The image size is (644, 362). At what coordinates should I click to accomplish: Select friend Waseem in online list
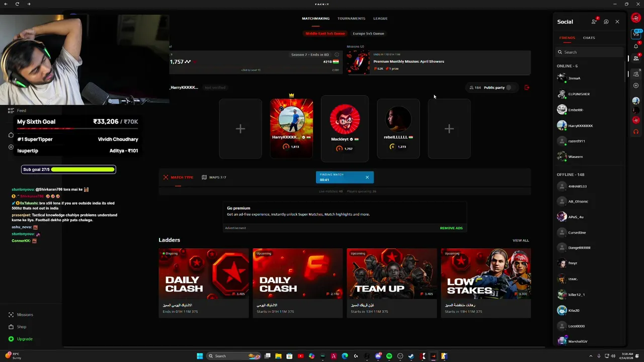pyautogui.click(x=590, y=157)
